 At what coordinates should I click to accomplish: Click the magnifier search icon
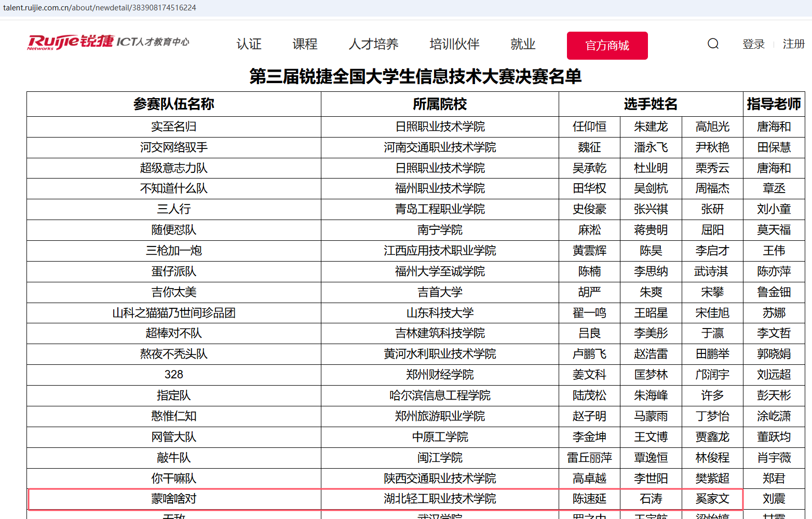713,44
